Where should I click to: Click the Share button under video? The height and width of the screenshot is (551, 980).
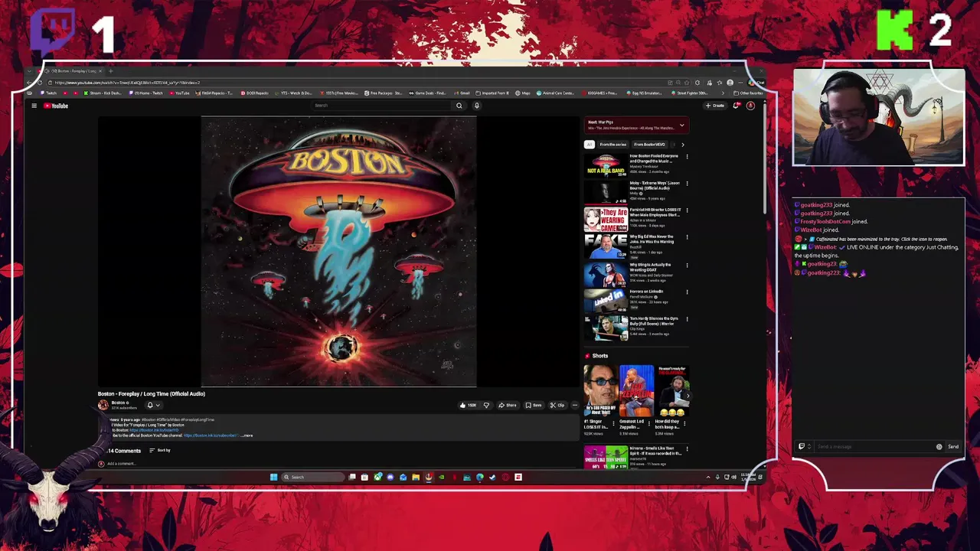(x=508, y=405)
